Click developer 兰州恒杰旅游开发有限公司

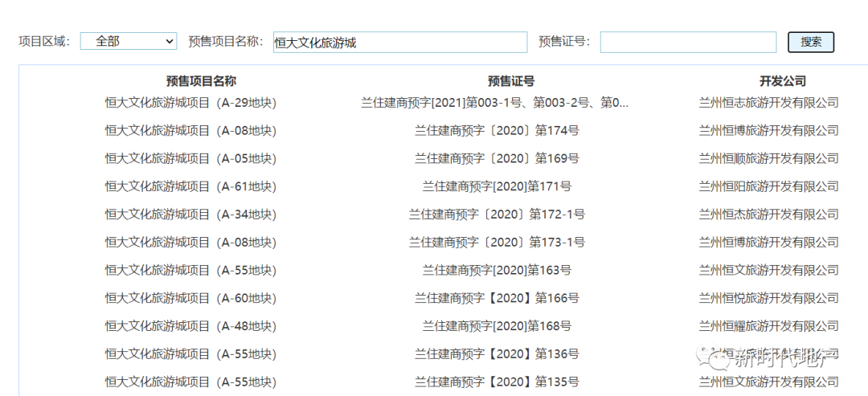tap(768, 214)
